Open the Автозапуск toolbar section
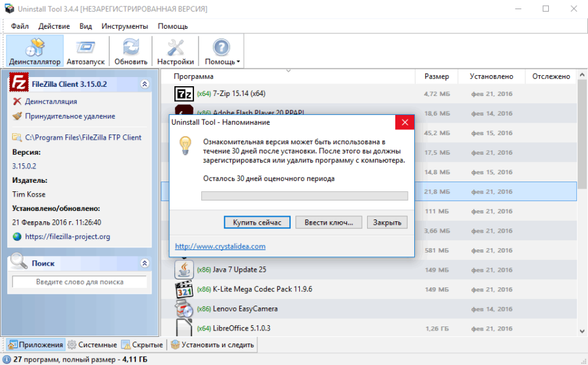This screenshot has width=588, height=365. 86,52
